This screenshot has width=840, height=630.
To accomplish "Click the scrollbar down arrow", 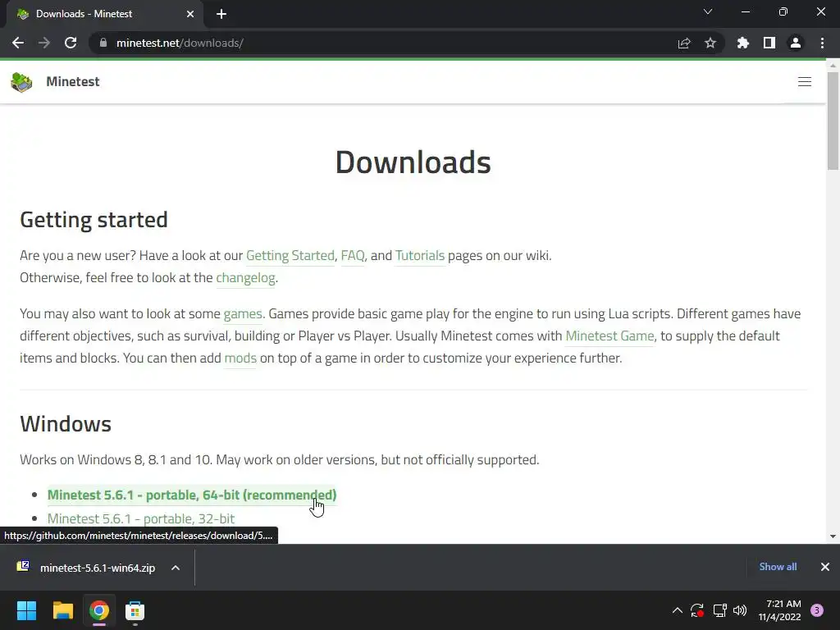I will click(x=833, y=536).
